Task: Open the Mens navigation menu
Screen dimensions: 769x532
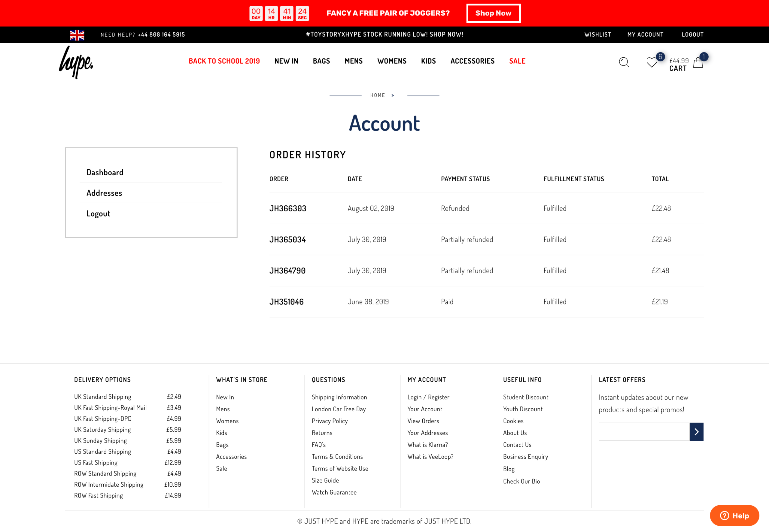Action: [x=353, y=61]
